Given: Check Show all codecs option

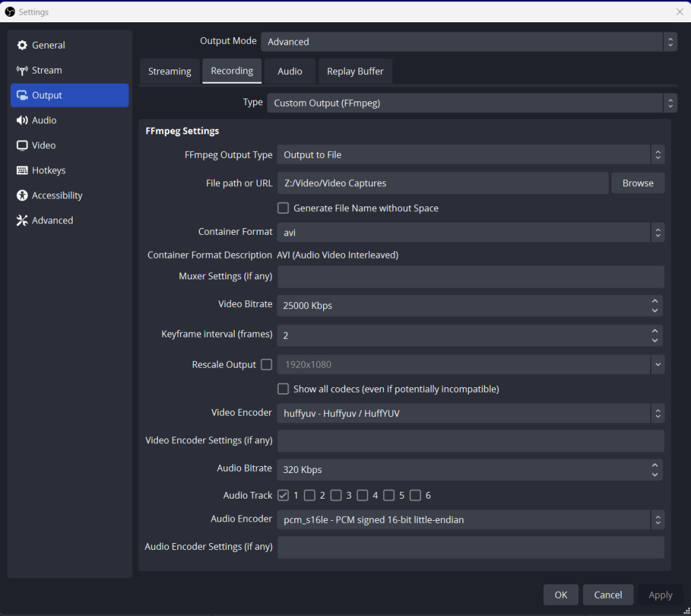Looking at the screenshot, I should (283, 389).
